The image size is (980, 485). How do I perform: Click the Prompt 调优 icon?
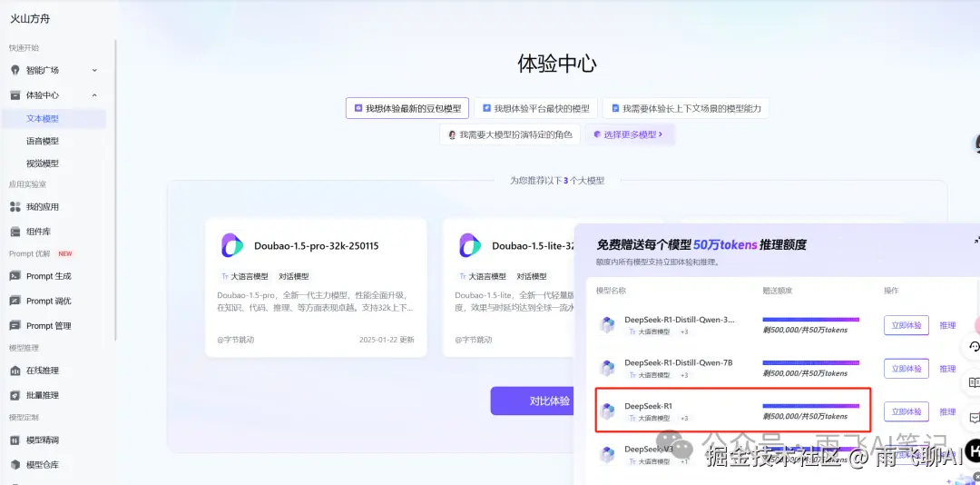[x=15, y=301]
